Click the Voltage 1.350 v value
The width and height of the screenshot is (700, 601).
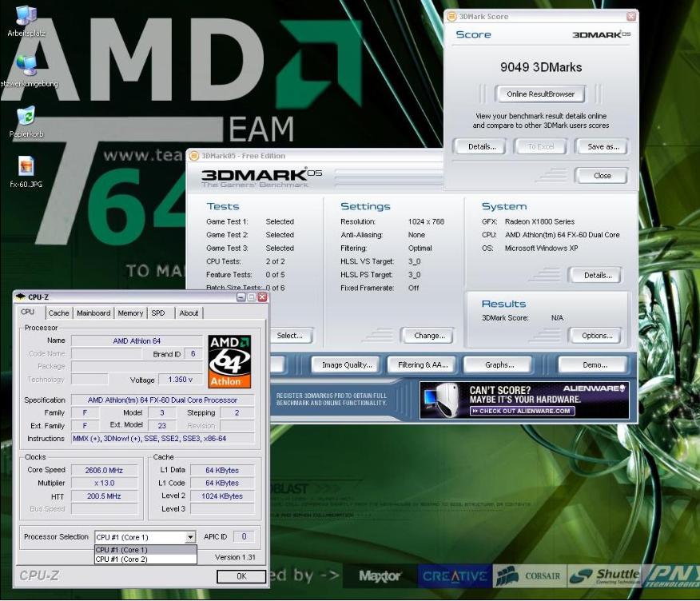pos(181,379)
